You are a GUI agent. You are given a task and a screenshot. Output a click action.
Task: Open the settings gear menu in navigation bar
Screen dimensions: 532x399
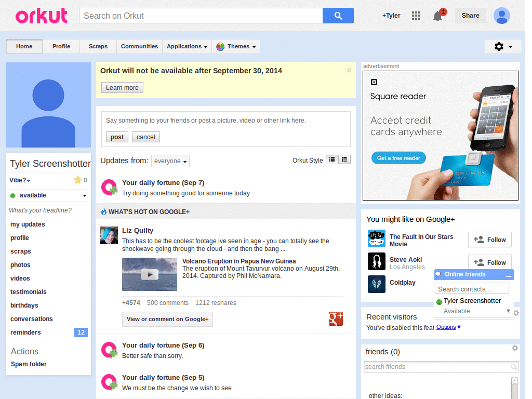point(503,46)
